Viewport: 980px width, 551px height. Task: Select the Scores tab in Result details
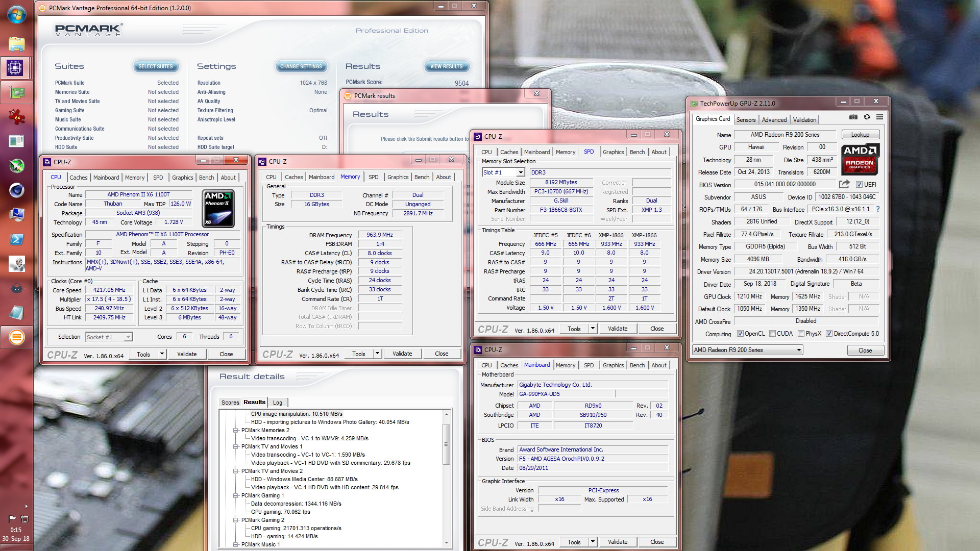[x=230, y=403]
